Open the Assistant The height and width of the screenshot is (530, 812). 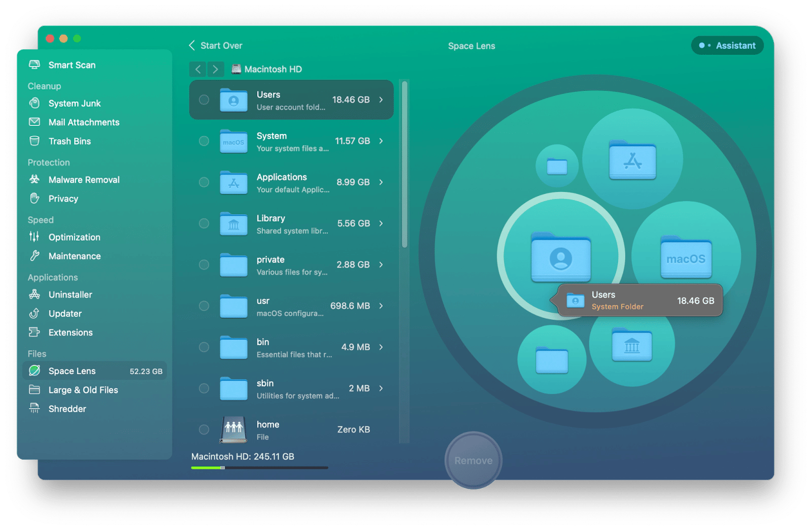(727, 45)
